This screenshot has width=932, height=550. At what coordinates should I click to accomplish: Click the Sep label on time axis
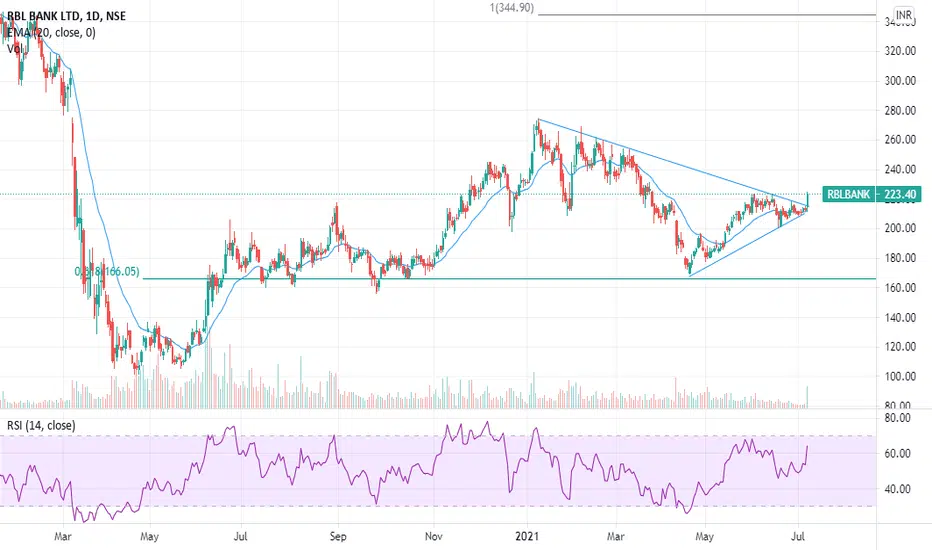click(x=338, y=536)
